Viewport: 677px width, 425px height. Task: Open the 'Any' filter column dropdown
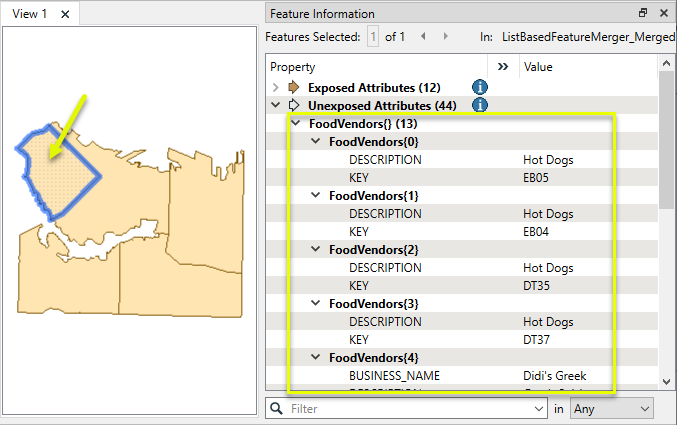coord(610,409)
